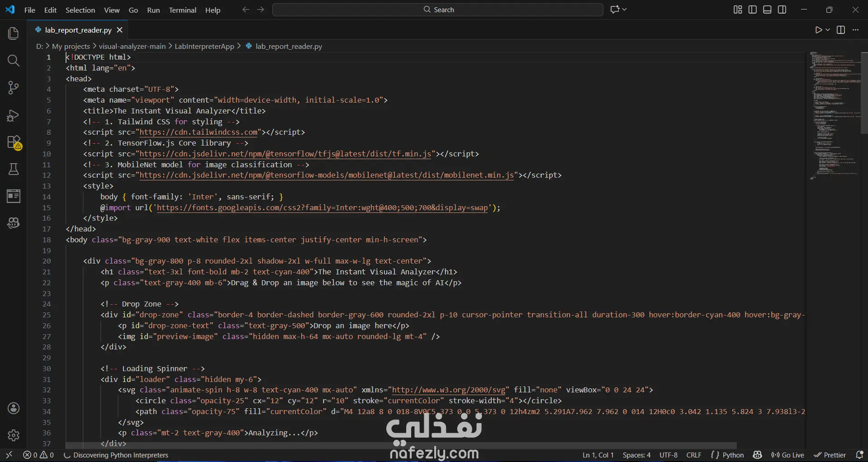This screenshot has width=868, height=462.
Task: Open the Edit menu
Action: [x=50, y=10]
